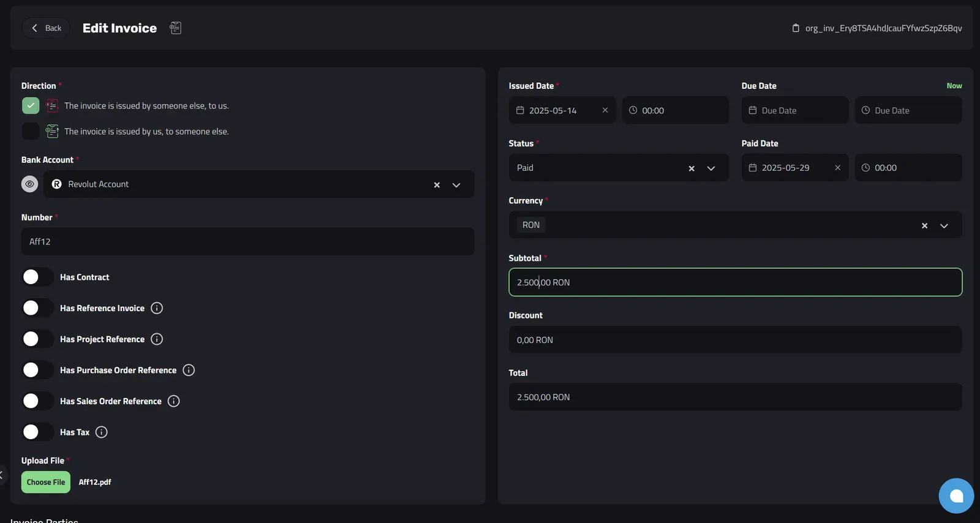Click the calendar icon in Due Date
Screen dimensions: 980x523
pyautogui.click(x=753, y=110)
